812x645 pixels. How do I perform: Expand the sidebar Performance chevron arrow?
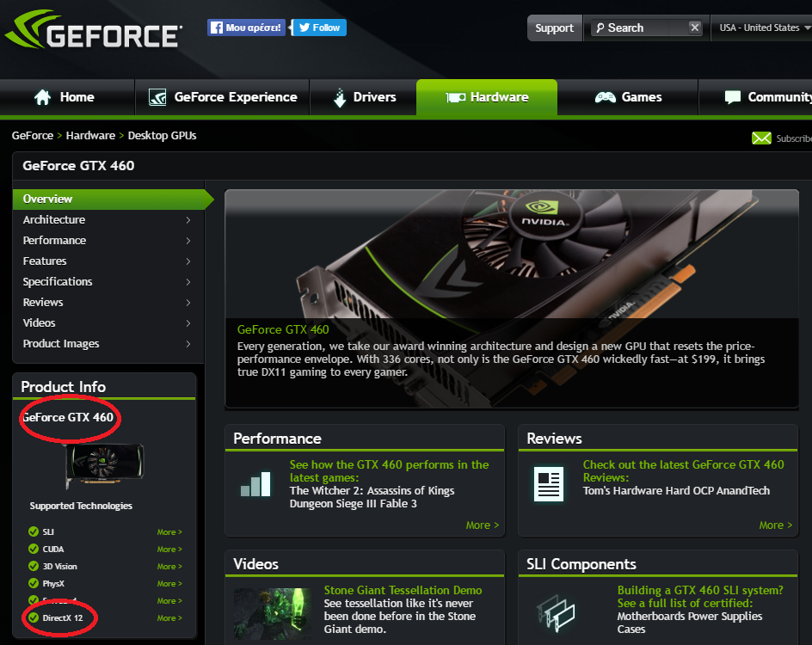[188, 241]
